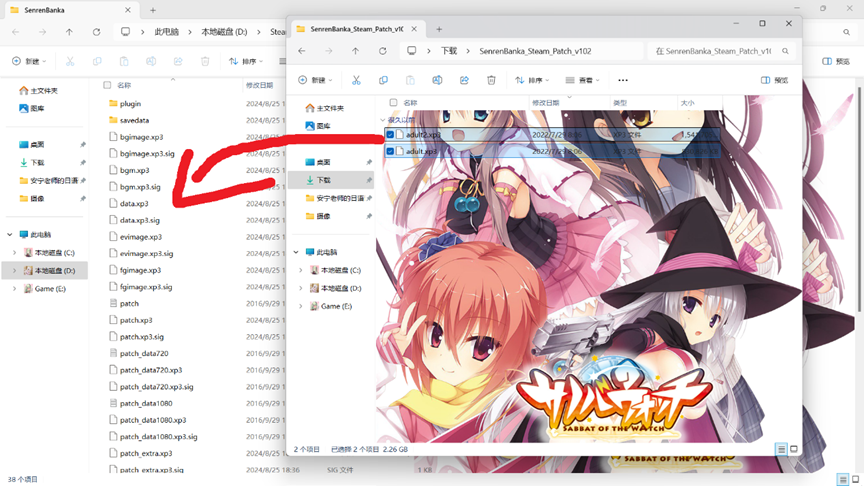Click the search box in SenrenBanka_Steam_Patch window

tap(722, 50)
